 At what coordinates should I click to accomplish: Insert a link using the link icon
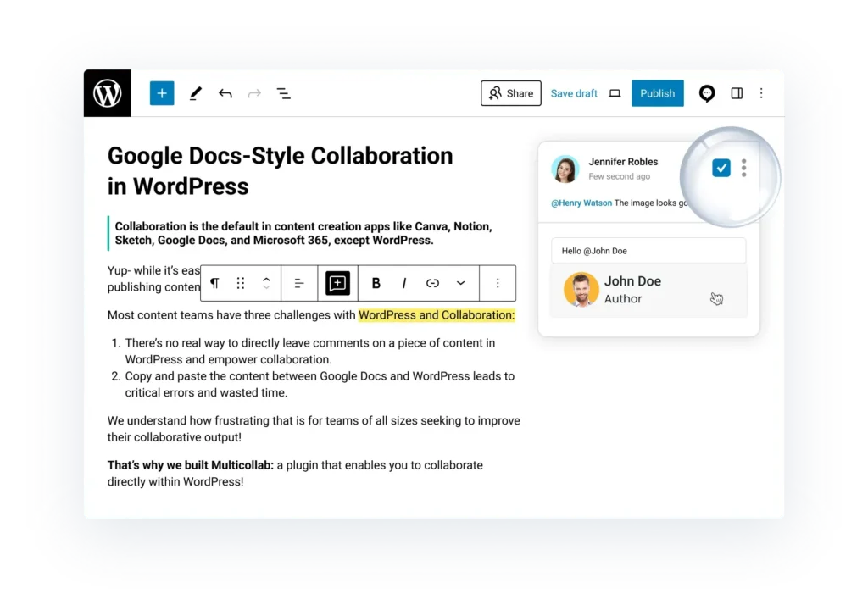coord(432,283)
